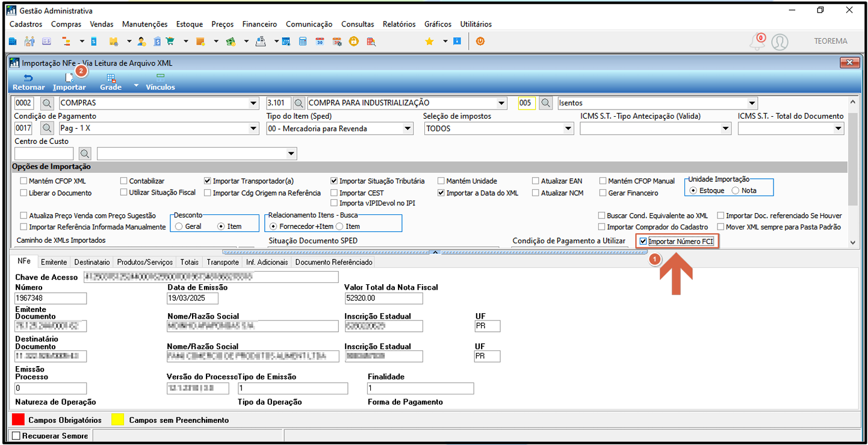Open the Isentos dropdown
This screenshot has height=445, width=868.
752,103
